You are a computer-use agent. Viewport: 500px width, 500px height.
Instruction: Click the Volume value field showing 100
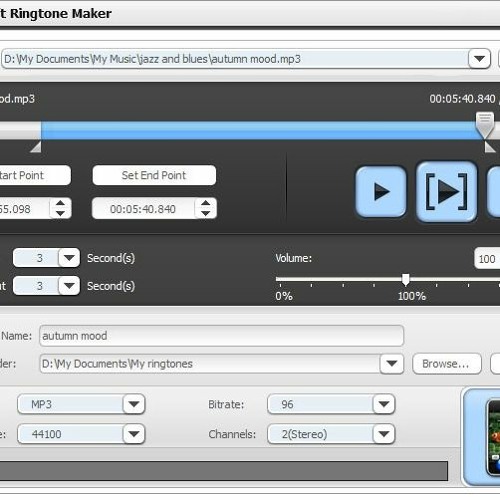(487, 259)
